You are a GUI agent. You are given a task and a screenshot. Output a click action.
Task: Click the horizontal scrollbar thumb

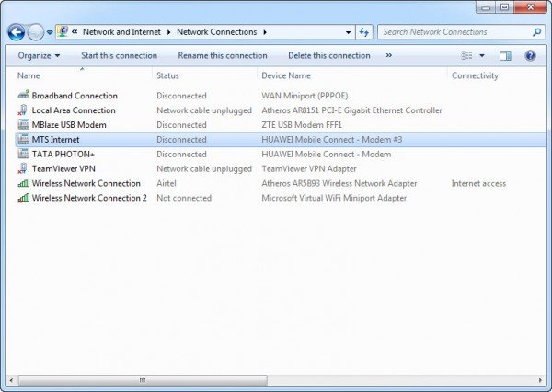(x=143, y=379)
